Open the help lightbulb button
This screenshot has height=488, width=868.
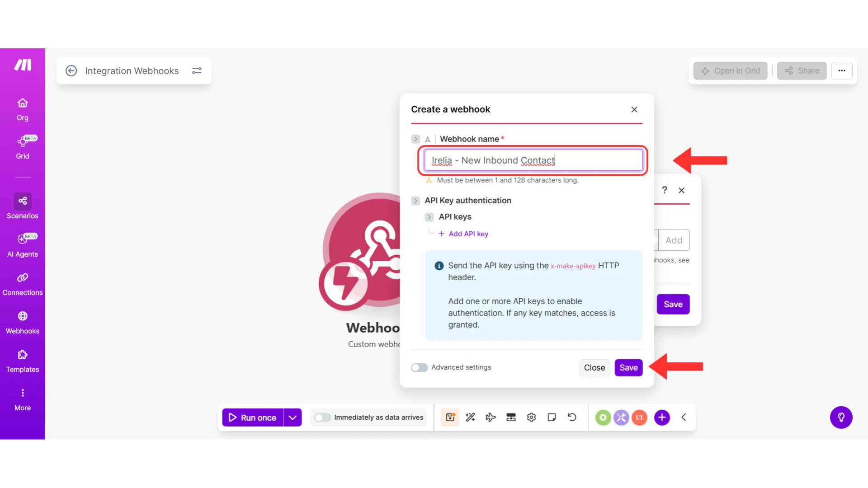[x=841, y=417]
